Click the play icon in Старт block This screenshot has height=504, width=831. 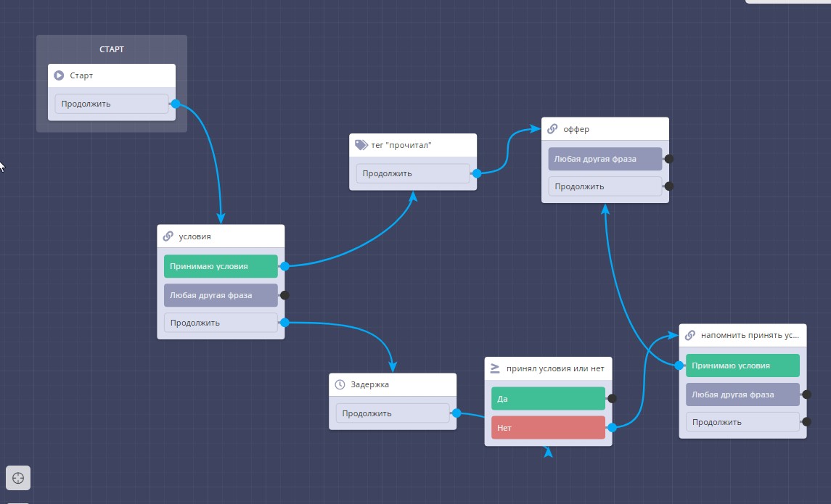[60, 75]
